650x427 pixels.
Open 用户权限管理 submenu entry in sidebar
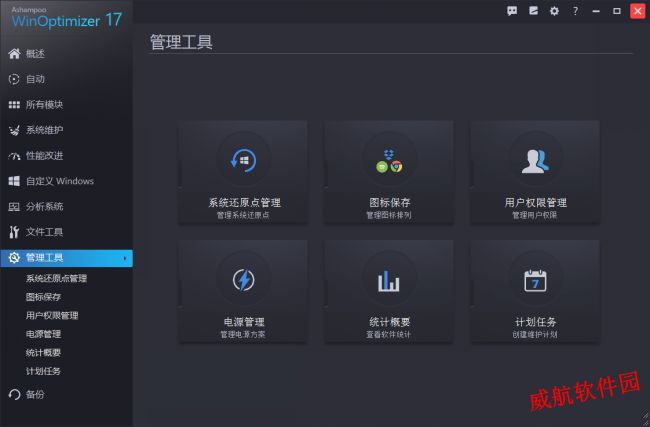point(52,316)
